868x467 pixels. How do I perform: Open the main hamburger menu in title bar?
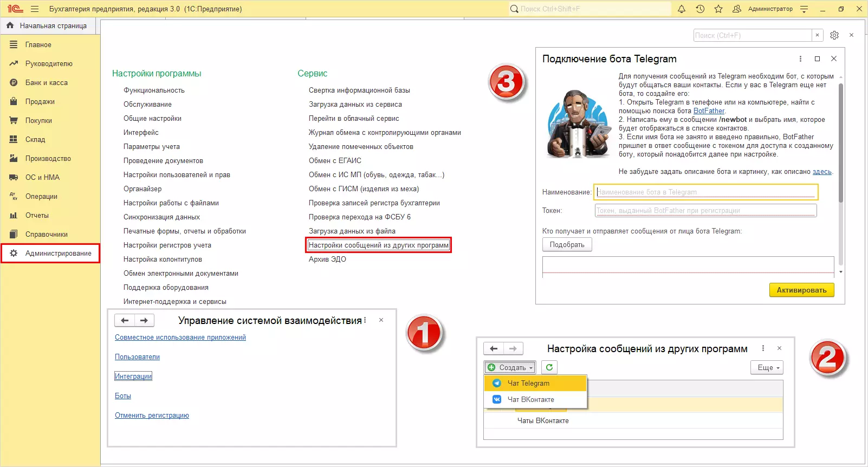(35, 9)
